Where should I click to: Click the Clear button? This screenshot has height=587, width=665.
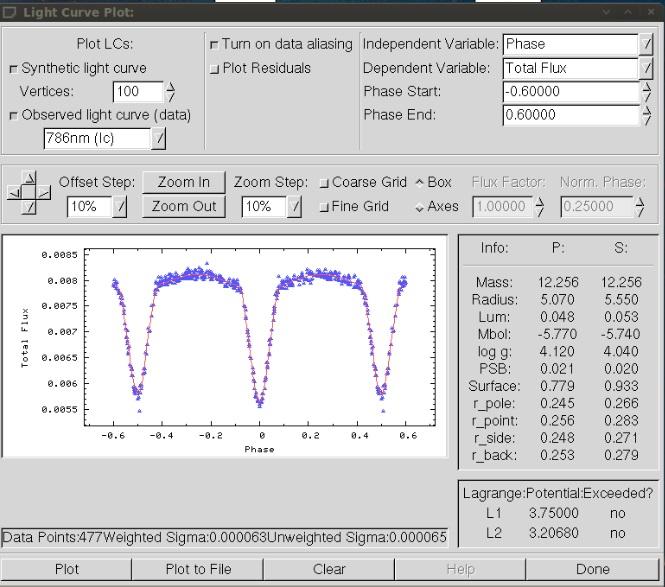click(x=329, y=569)
